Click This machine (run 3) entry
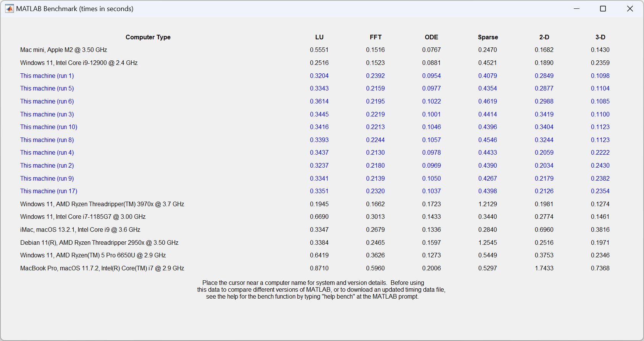This screenshot has height=341, width=644. [x=47, y=114]
